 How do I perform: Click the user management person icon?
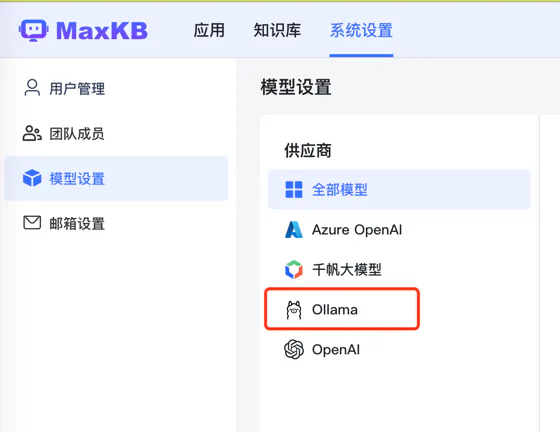(x=32, y=87)
